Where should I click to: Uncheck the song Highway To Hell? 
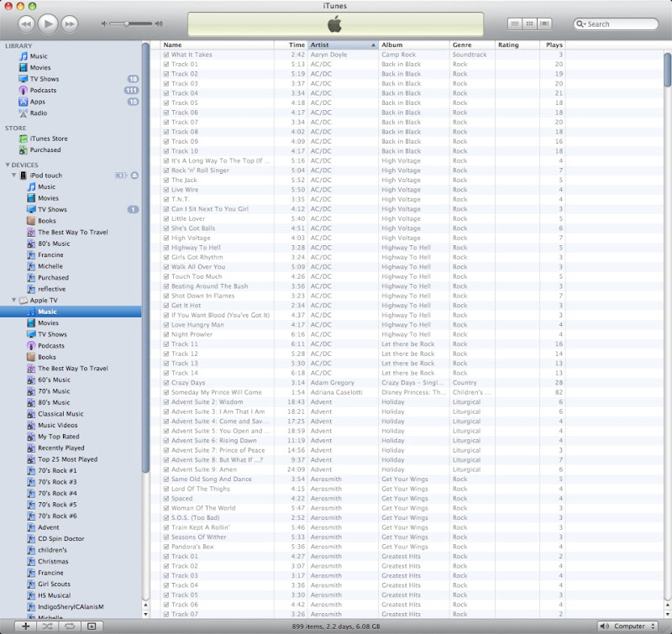pyautogui.click(x=165, y=248)
